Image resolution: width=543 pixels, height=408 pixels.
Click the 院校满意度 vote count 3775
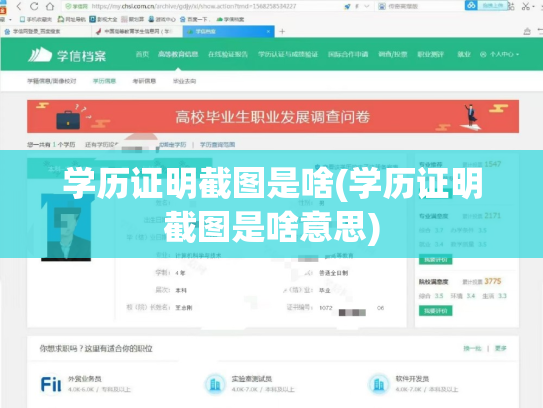[x=493, y=281]
